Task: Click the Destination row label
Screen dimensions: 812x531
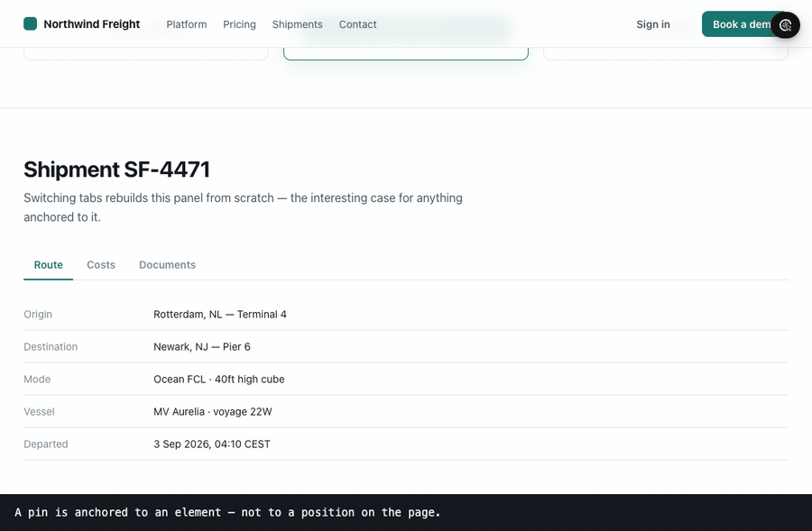Action: click(51, 347)
